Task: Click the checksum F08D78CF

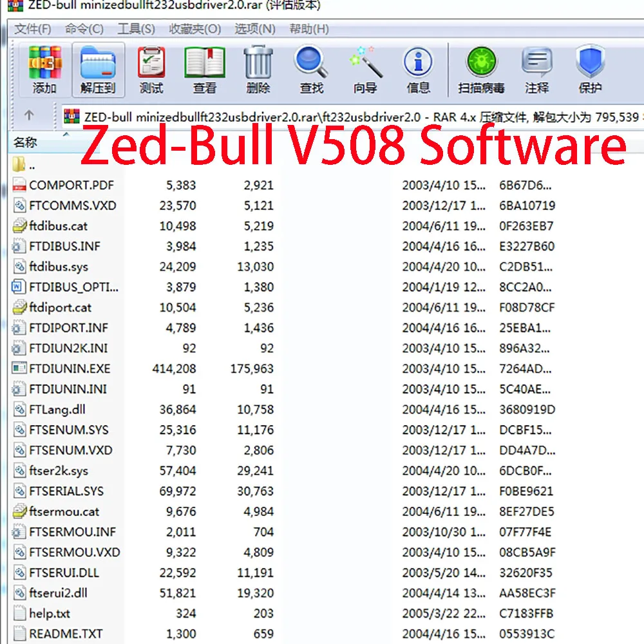Action: 527,307
